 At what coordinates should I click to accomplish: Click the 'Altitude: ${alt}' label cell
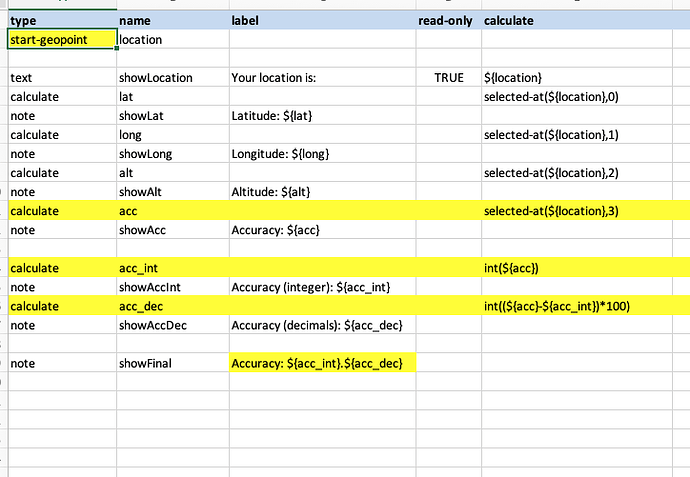pyautogui.click(x=320, y=192)
